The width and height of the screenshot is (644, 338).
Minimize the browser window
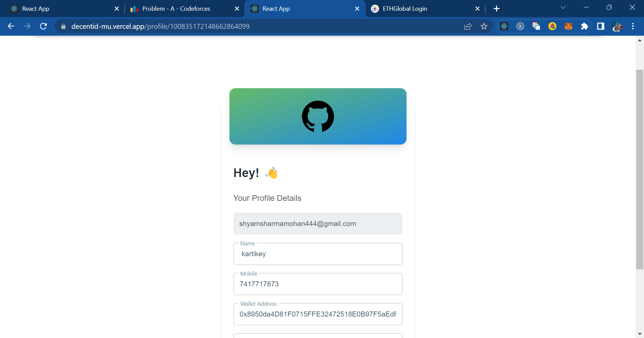[586, 7]
